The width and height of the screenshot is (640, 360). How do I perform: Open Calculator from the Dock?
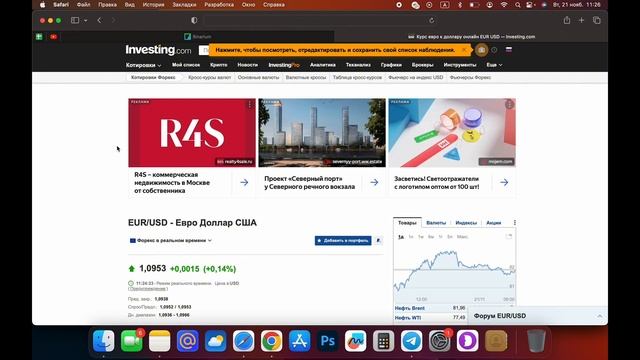(383, 340)
